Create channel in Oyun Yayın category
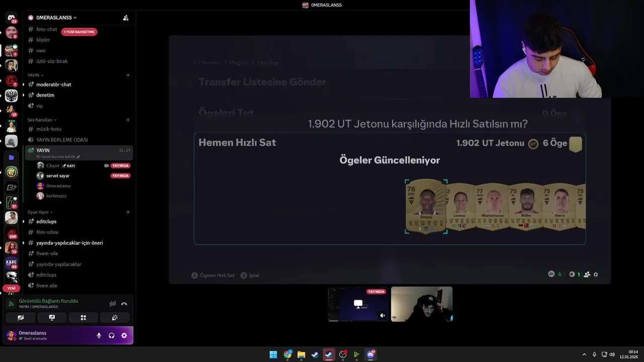This screenshot has height=362, width=644. click(x=128, y=212)
